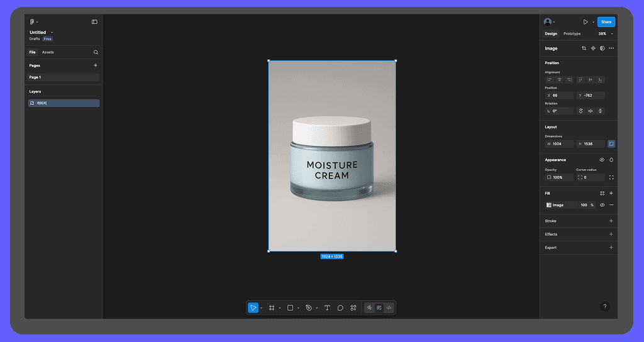
Task: Click the Opacity 100% input field
Action: (559, 177)
